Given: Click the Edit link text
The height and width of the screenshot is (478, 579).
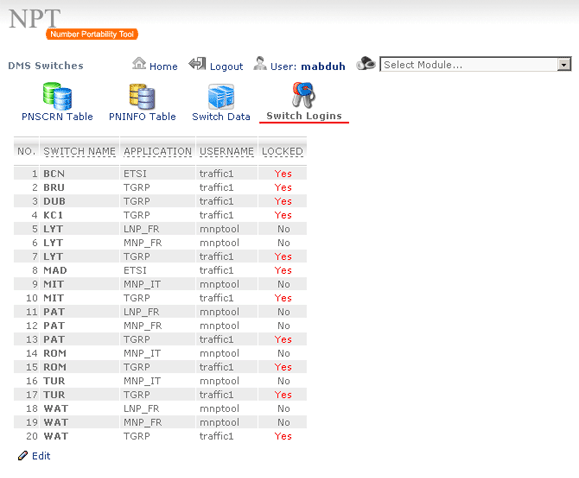Looking at the screenshot, I should pyautogui.click(x=41, y=456).
